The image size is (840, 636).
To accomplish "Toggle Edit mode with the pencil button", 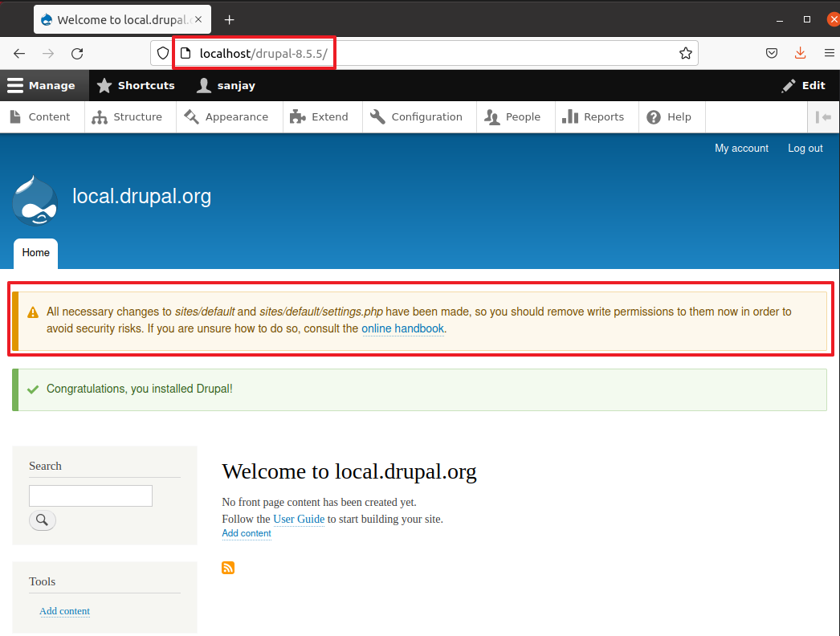I will (803, 85).
